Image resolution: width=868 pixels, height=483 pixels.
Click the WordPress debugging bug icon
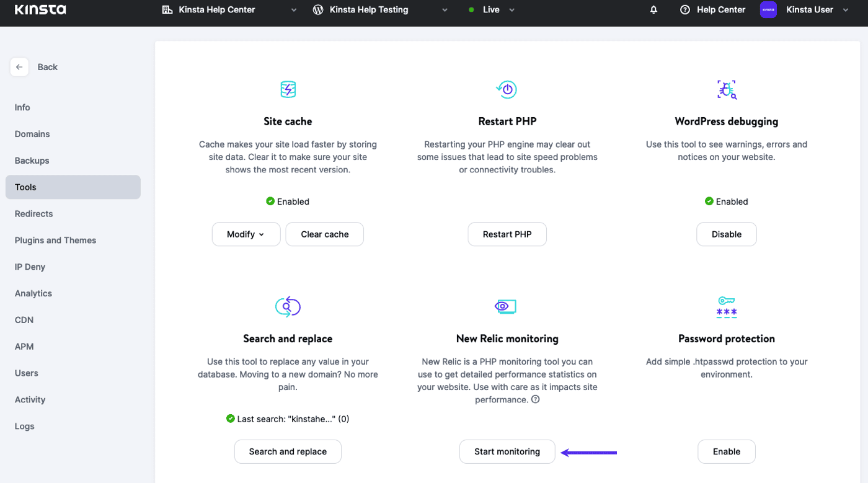tap(726, 89)
